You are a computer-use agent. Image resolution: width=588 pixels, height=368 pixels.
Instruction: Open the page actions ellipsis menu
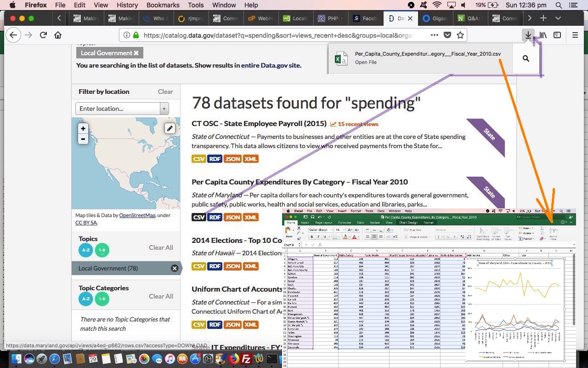[x=434, y=35]
